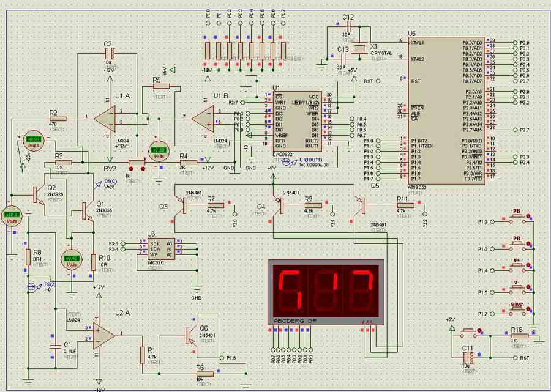Toggle latch dot of P1.3 PB button

click(x=528, y=243)
